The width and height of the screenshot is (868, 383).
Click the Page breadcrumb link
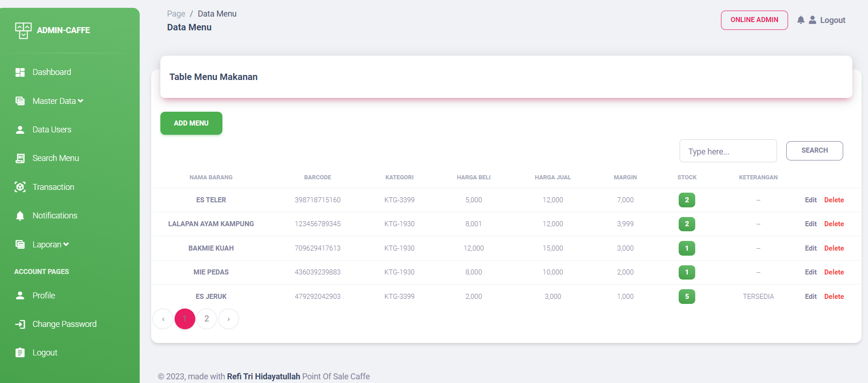pyautogui.click(x=176, y=14)
